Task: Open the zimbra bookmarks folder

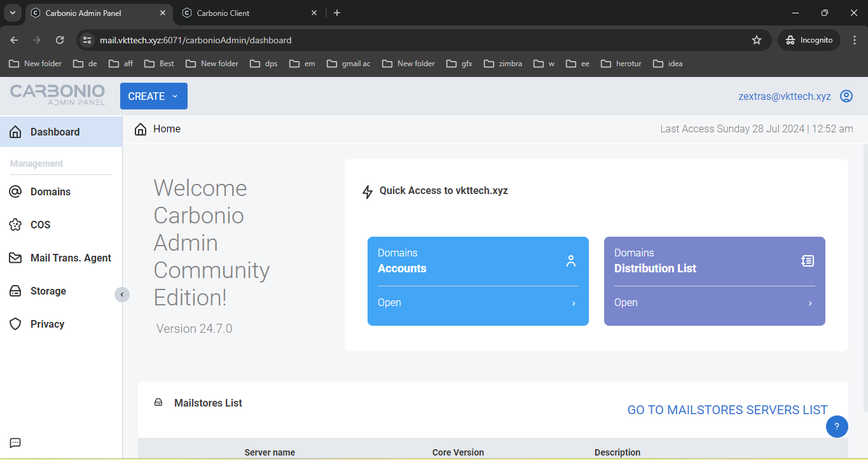Action: click(503, 64)
